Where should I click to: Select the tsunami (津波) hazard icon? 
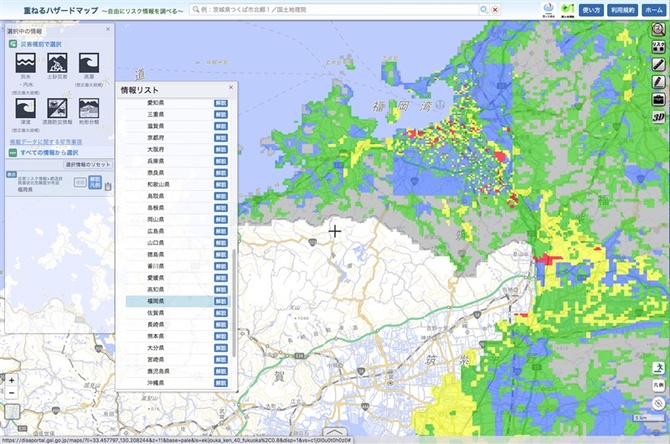24,107
